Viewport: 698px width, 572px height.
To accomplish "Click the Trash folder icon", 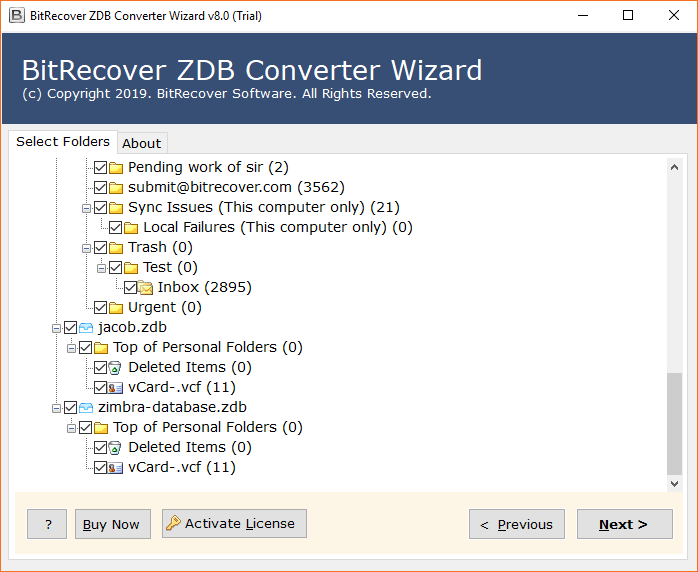I will point(116,248).
